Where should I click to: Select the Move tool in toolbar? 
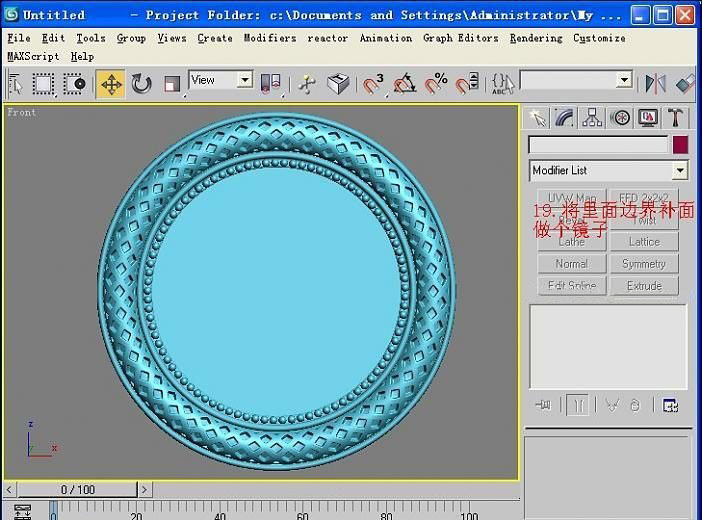pos(111,84)
